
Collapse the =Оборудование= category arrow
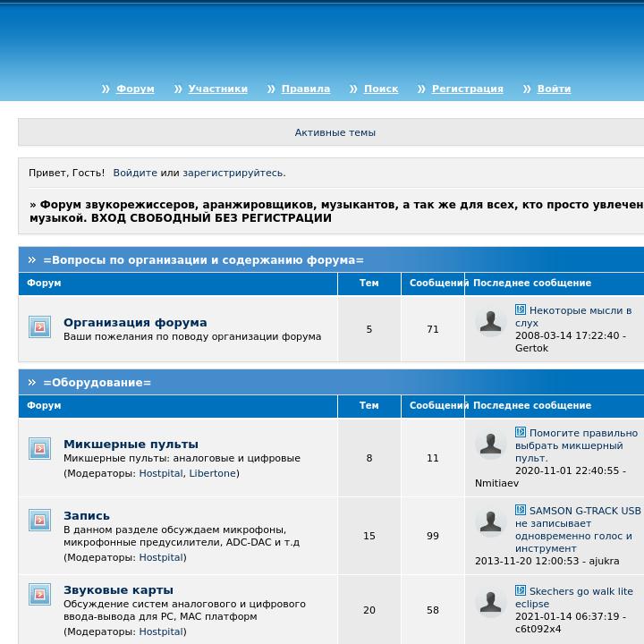32,383
